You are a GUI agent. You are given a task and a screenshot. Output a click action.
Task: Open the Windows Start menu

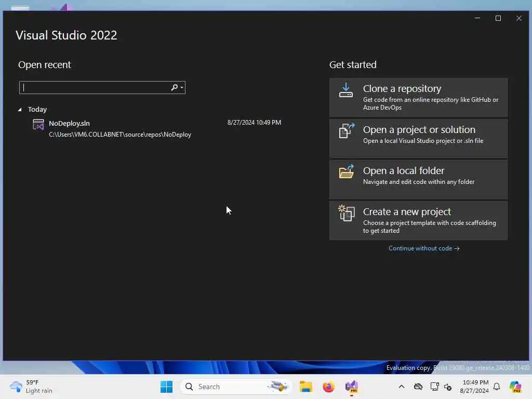point(166,387)
